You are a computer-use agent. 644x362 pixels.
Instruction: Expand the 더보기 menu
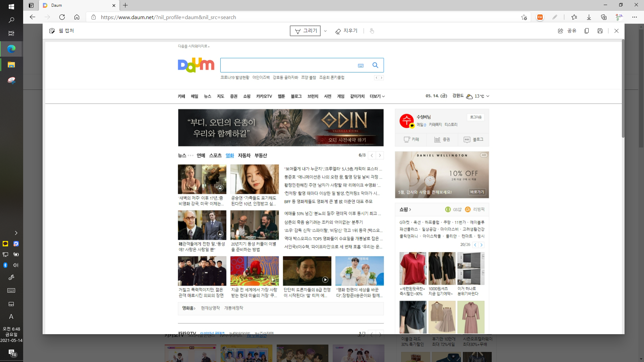click(377, 97)
